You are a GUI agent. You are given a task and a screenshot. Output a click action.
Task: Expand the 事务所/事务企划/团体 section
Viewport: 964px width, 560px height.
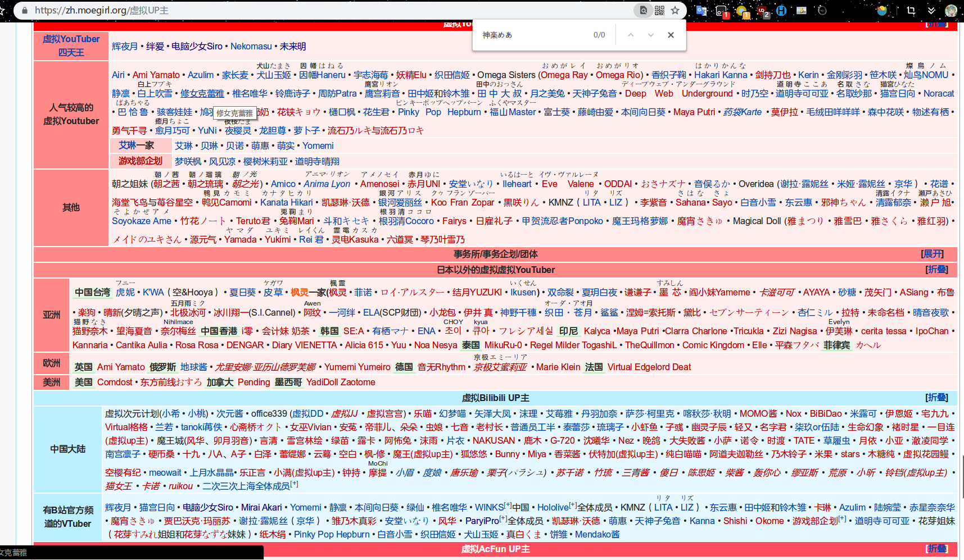click(933, 254)
